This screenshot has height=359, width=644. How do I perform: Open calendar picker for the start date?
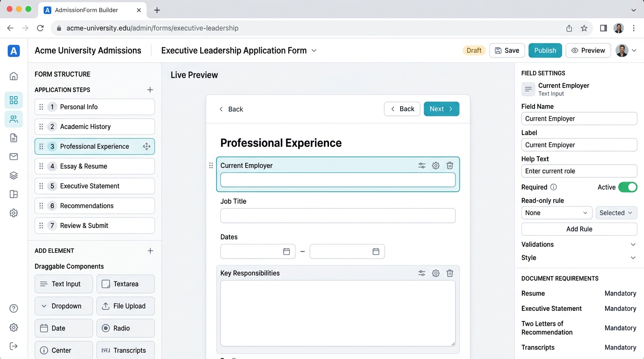pyautogui.click(x=286, y=251)
